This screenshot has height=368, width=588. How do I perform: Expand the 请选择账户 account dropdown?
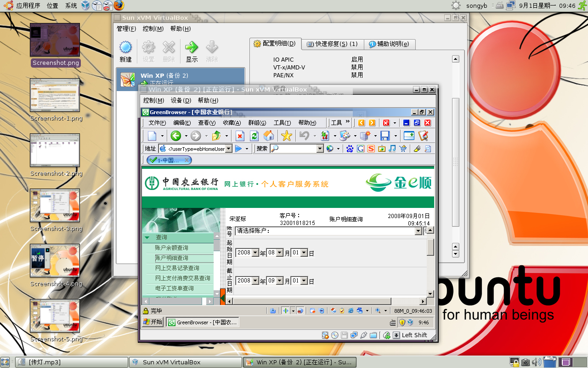click(418, 231)
